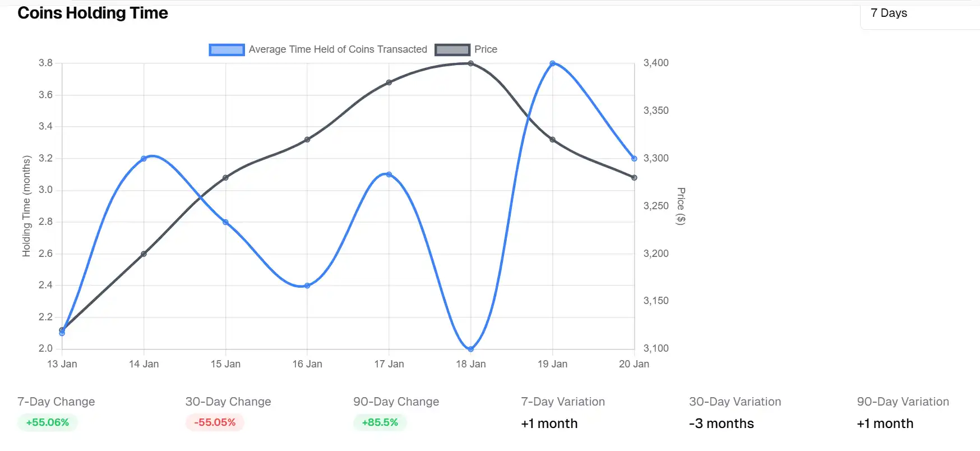The height and width of the screenshot is (451, 980).
Task: Click the blue data point on 17 Jan
Action: (x=389, y=174)
